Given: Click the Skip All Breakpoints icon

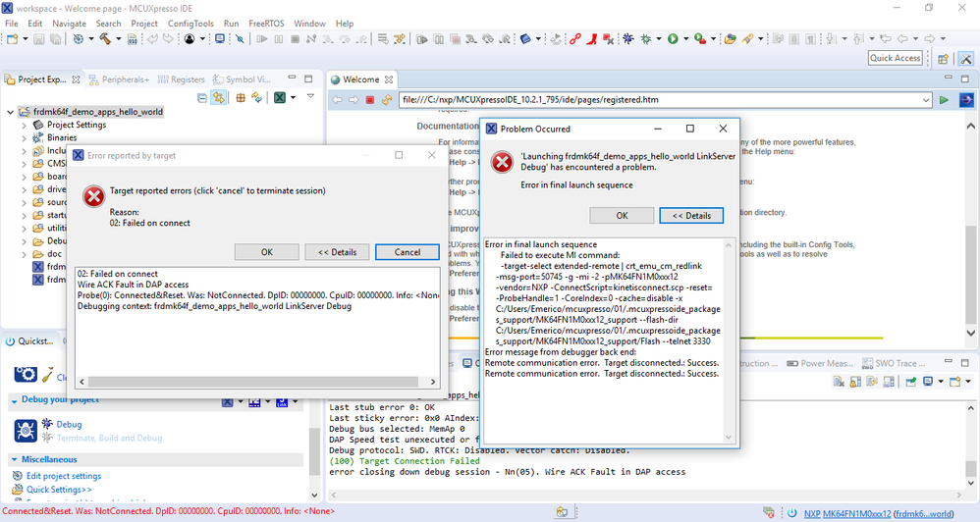Looking at the screenshot, I should [x=240, y=38].
